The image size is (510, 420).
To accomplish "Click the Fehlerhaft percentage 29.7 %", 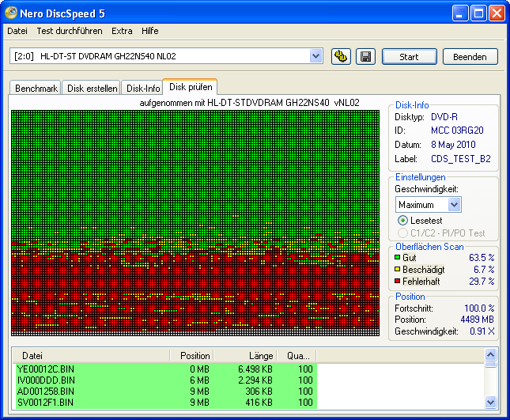I will tap(482, 281).
